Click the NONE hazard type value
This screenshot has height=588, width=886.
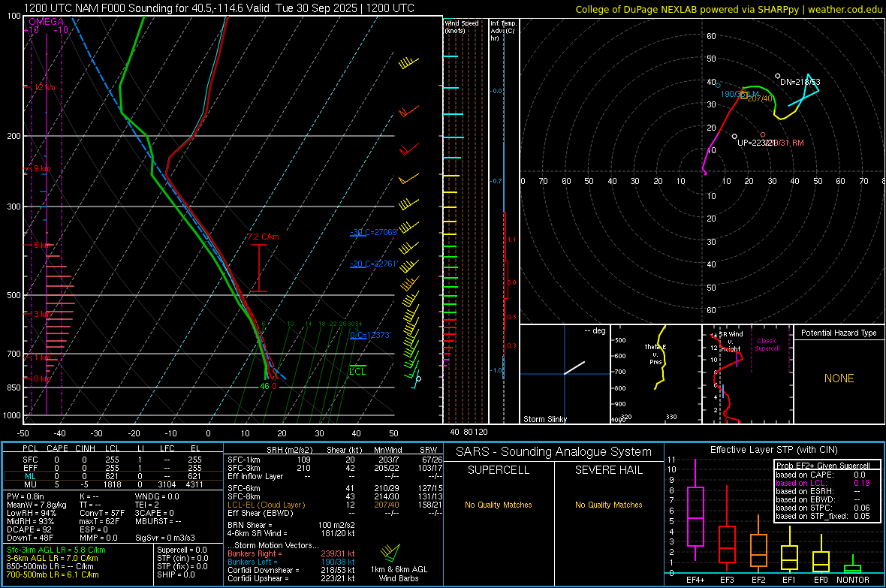(839, 378)
